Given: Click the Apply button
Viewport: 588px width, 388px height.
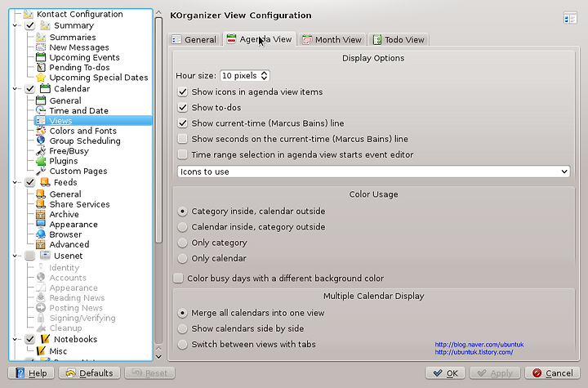Looking at the screenshot, I should click(x=495, y=373).
